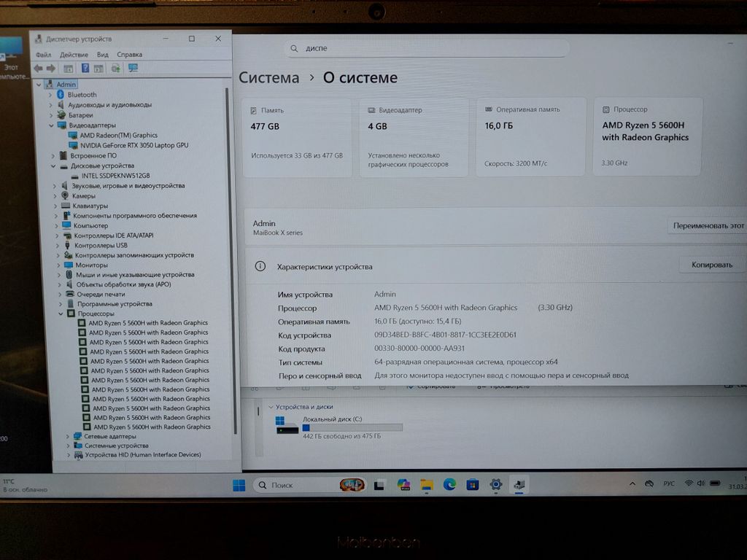The height and width of the screenshot is (560, 747).
Task: Open the Вид menu
Action: [103, 55]
